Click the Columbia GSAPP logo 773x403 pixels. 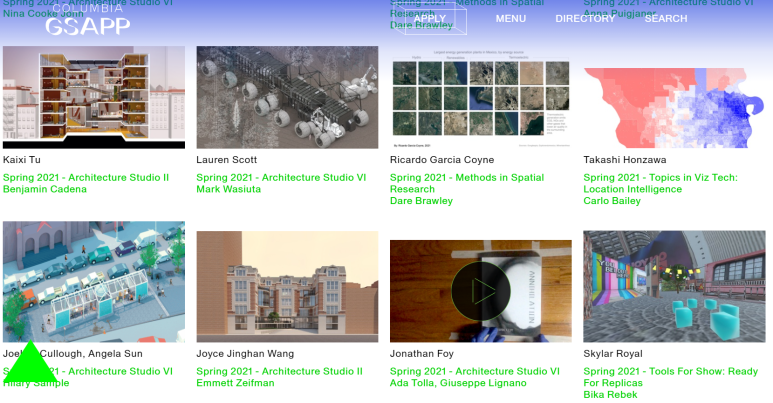point(88,20)
